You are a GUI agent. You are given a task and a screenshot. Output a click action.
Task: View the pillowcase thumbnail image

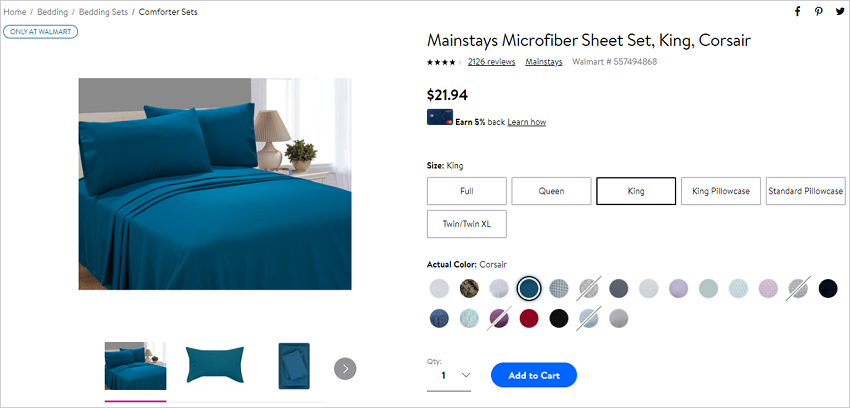point(215,365)
